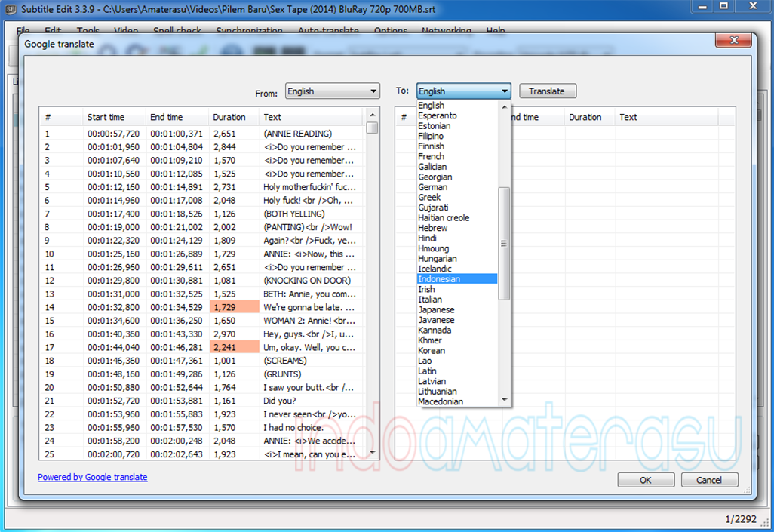The image size is (774, 532).
Task: Select Khmer language entry
Action: pos(457,340)
